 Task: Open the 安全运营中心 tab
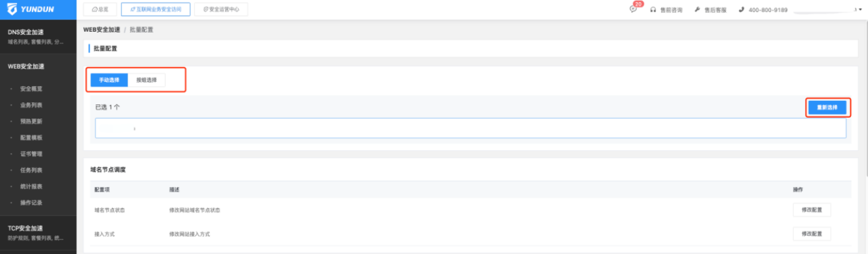(x=220, y=9)
